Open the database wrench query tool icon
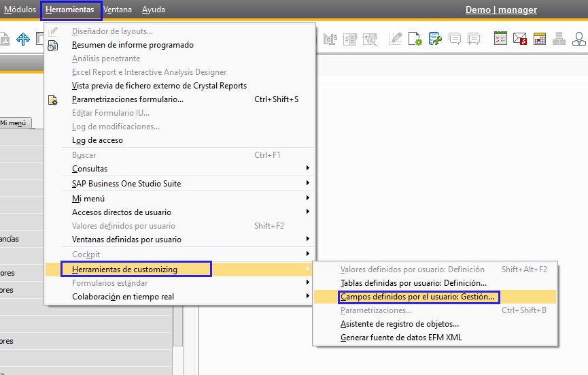Screen dimensions: 588x375 (x=435, y=39)
